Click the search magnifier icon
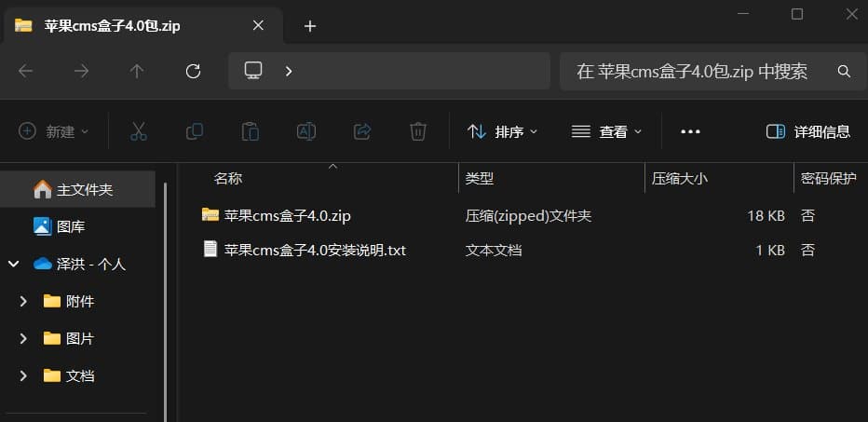This screenshot has height=422, width=868. pyautogui.click(x=844, y=71)
